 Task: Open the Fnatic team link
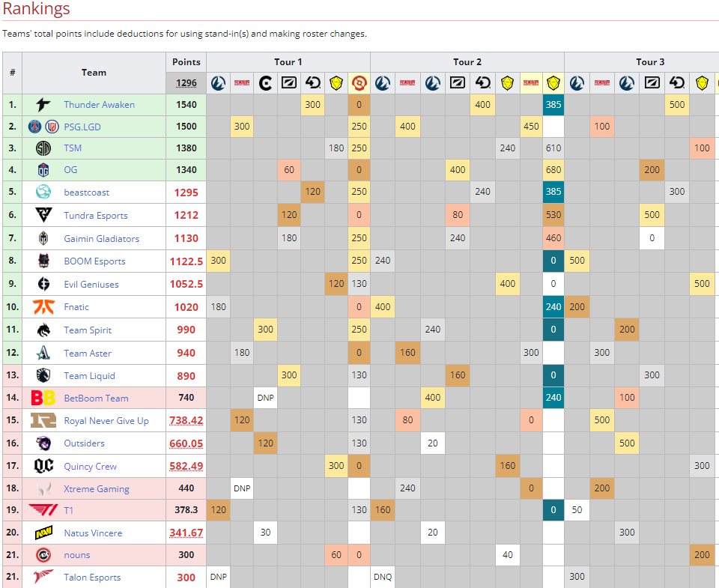coord(76,307)
